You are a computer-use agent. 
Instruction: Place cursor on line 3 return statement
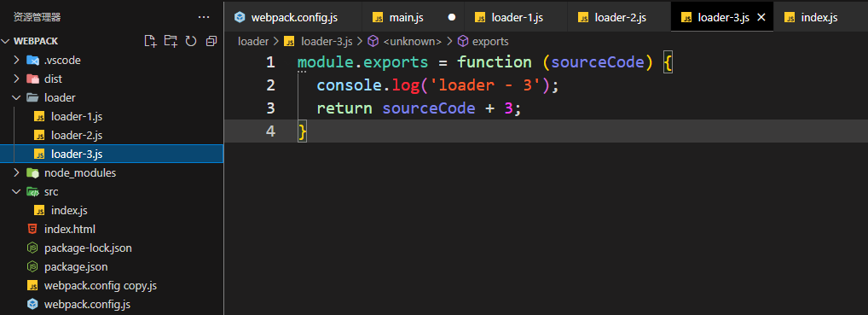(x=419, y=108)
